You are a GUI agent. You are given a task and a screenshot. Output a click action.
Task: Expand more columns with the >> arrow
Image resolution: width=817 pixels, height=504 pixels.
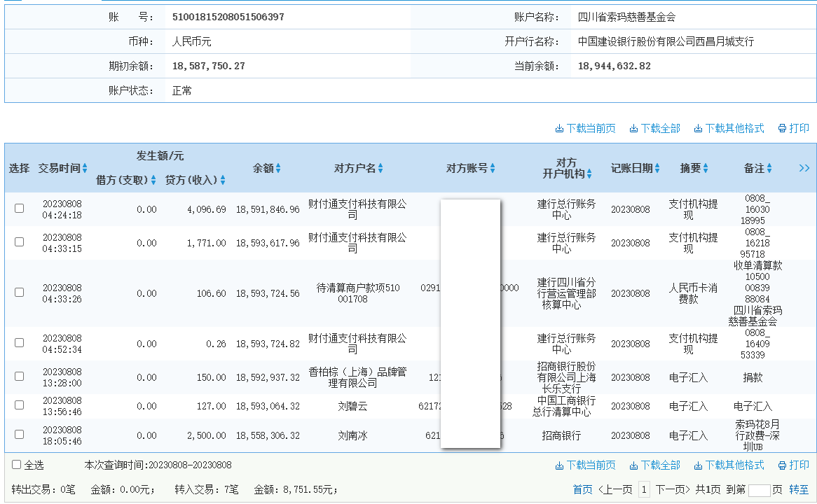pos(804,168)
